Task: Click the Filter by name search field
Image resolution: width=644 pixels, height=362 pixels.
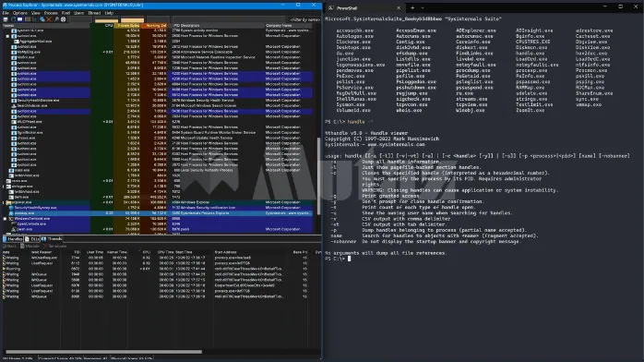Action: (304, 19)
